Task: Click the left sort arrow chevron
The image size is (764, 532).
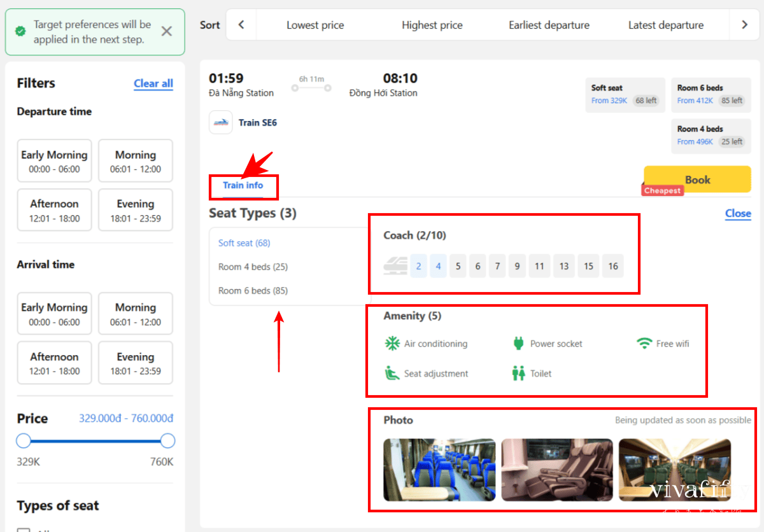Action: click(x=241, y=25)
